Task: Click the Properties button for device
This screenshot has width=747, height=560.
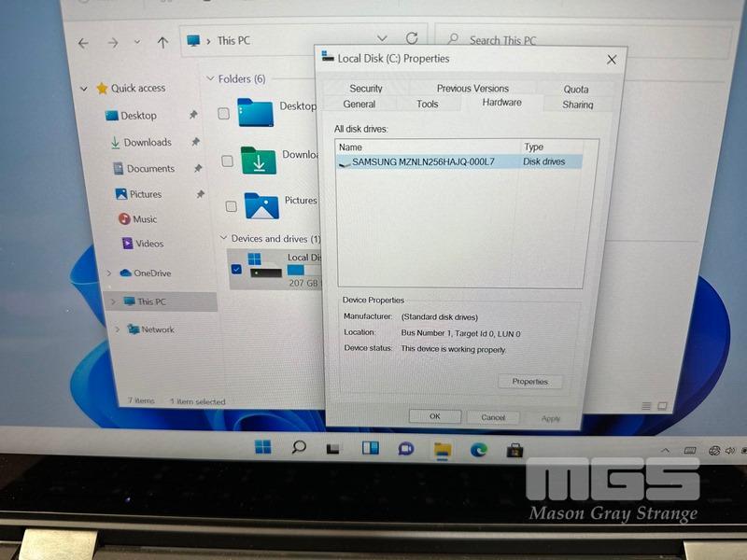Action: (x=529, y=382)
